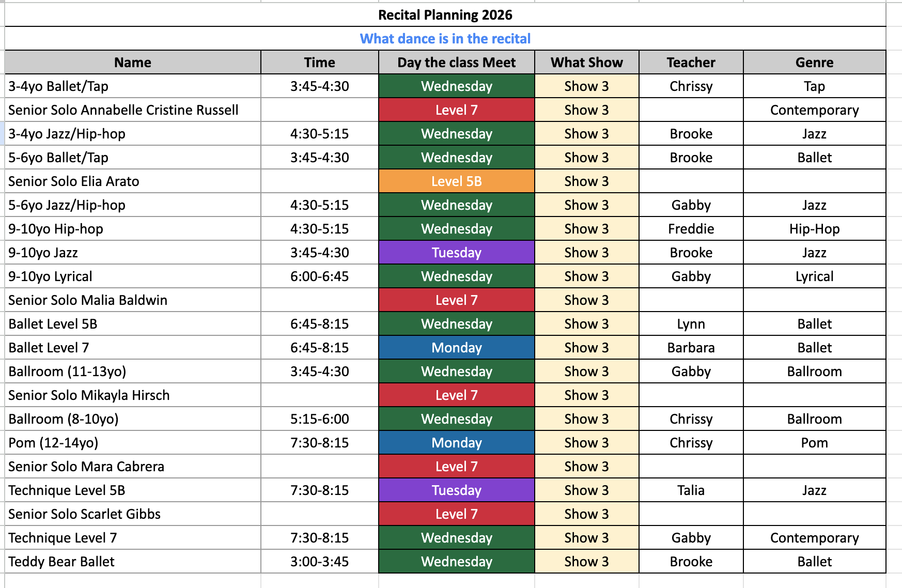The image size is (902, 588).
Task: Select the Lynn teacher cell
Action: [x=691, y=324]
